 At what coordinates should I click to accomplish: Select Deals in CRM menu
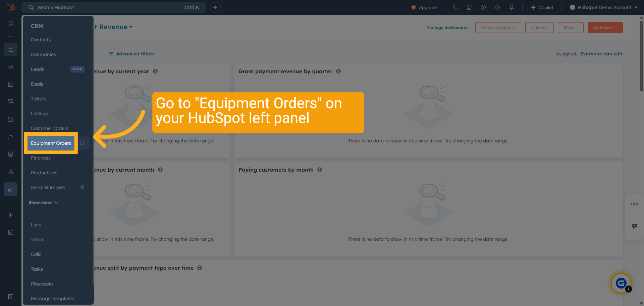tap(37, 84)
